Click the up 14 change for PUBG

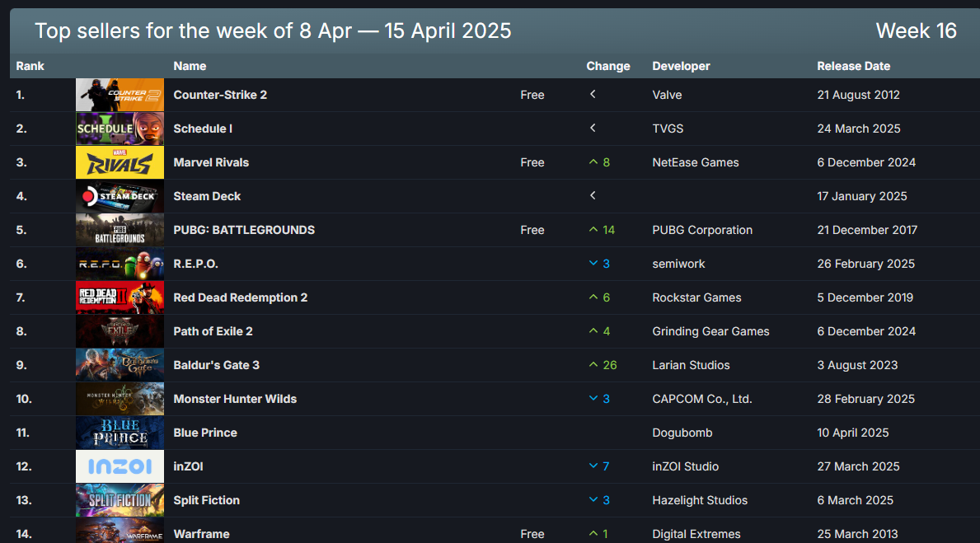602,230
